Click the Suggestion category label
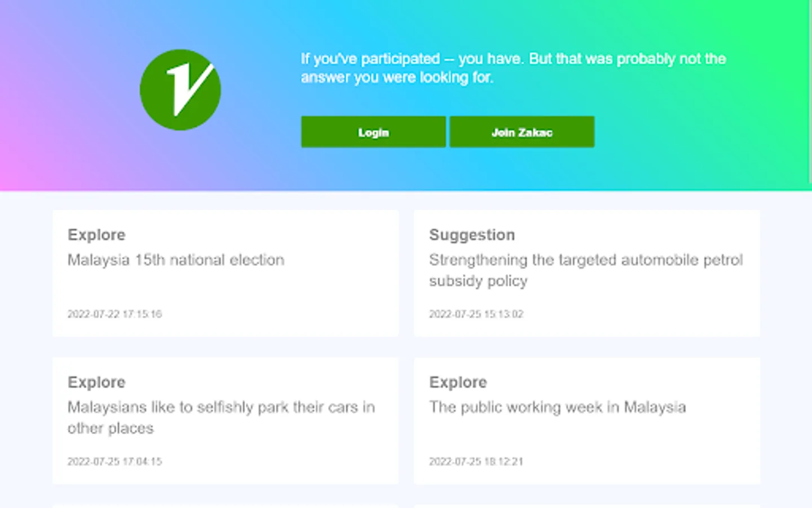Image resolution: width=812 pixels, height=508 pixels. pyautogui.click(x=472, y=235)
